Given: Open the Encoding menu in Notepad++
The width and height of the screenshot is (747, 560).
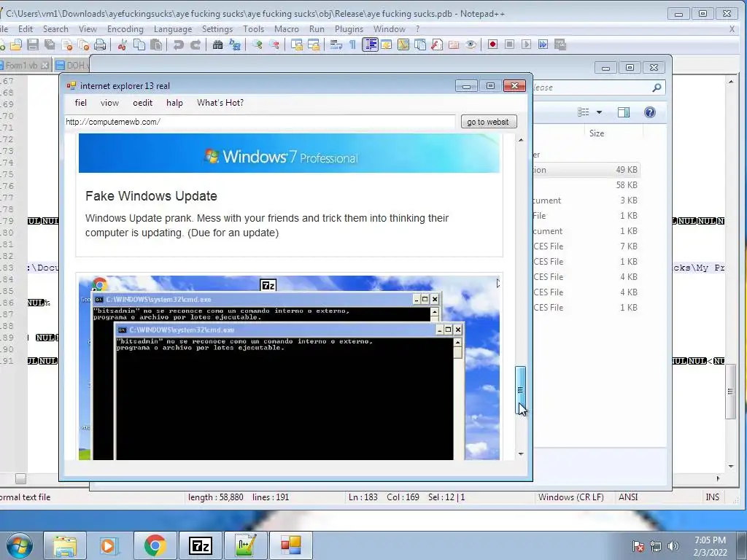Looking at the screenshot, I should click(x=125, y=29).
